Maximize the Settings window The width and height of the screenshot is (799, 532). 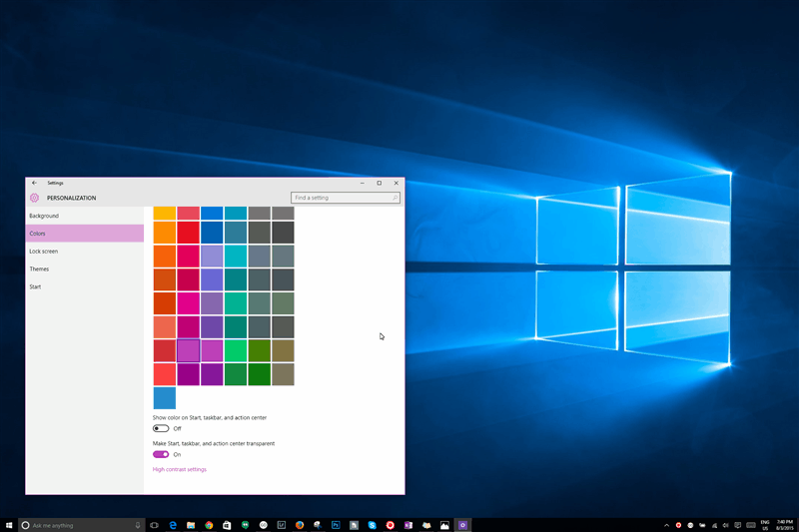click(x=380, y=183)
